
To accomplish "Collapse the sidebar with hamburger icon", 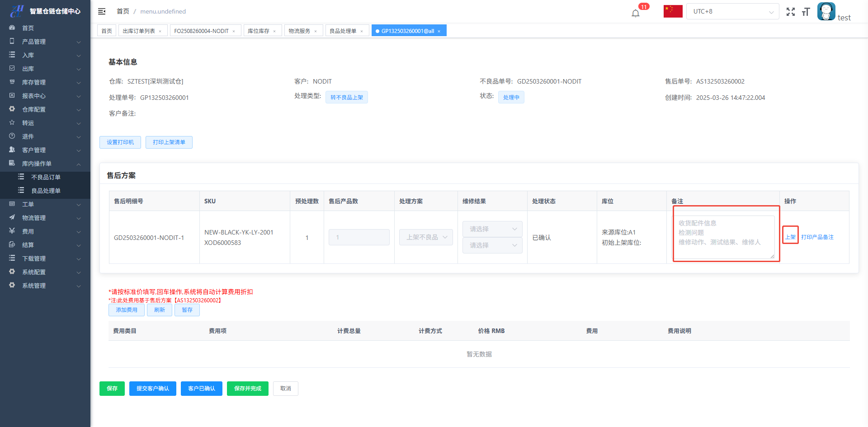I will pyautogui.click(x=102, y=11).
